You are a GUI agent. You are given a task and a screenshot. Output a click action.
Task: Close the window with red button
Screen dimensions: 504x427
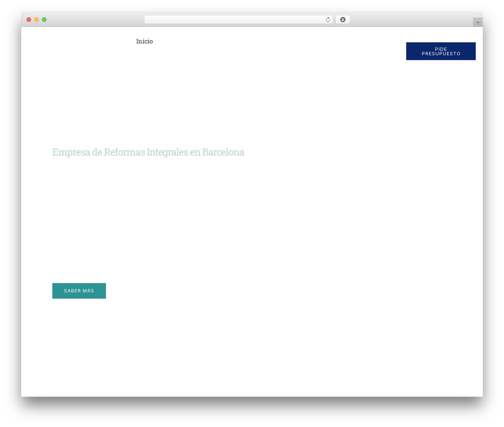click(x=29, y=20)
